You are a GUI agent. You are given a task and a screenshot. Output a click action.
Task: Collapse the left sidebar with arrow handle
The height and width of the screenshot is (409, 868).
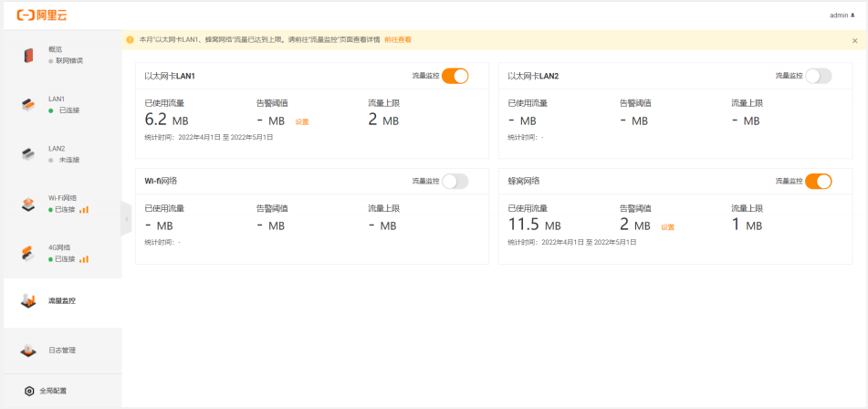pos(126,219)
